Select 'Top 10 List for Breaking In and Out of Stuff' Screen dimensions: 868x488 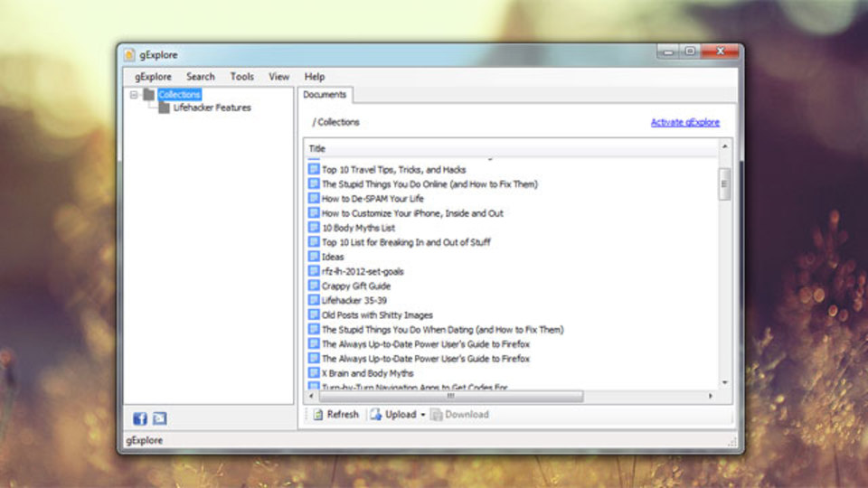[406, 242]
